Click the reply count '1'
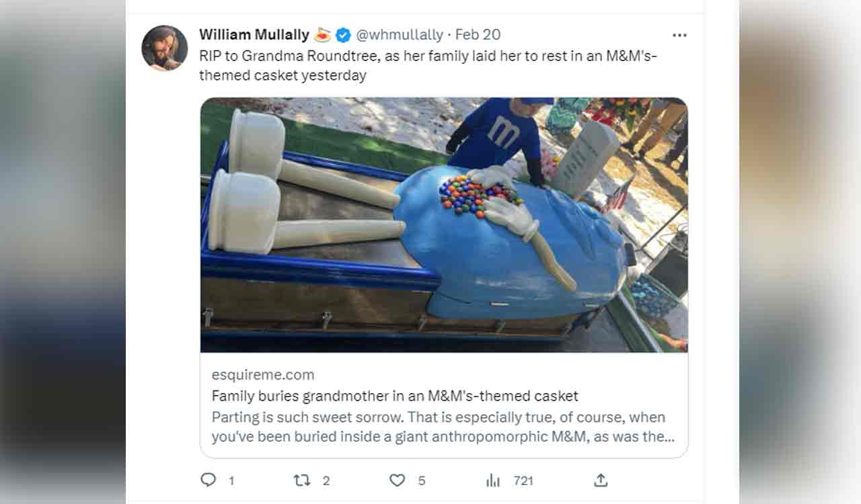Image resolution: width=861 pixels, height=504 pixels. 231,480
